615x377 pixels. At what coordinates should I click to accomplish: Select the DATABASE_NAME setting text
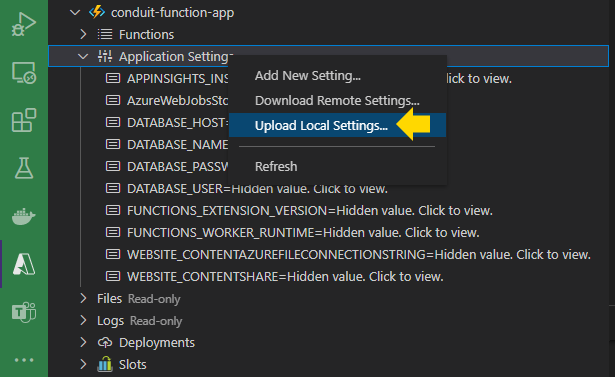click(x=177, y=145)
